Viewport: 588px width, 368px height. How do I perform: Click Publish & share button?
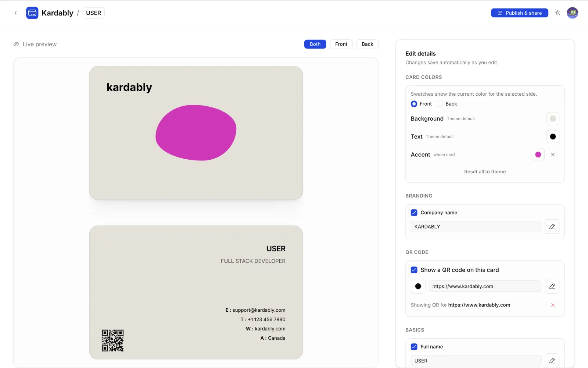click(x=519, y=13)
